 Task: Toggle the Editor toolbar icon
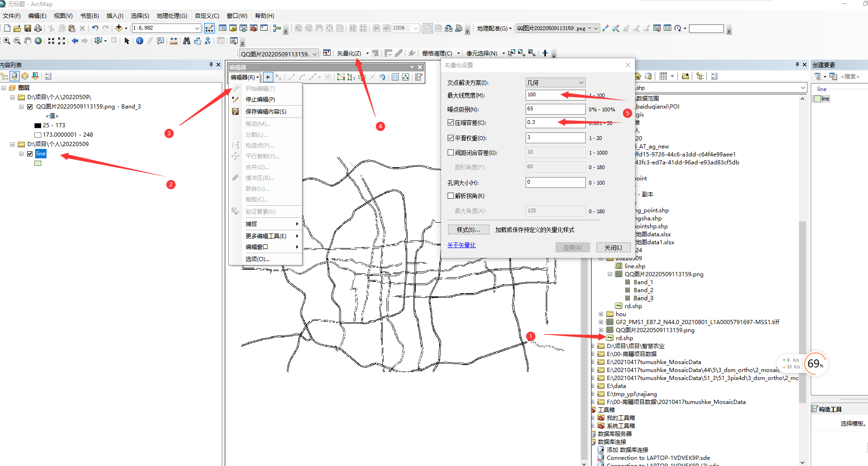[209, 28]
